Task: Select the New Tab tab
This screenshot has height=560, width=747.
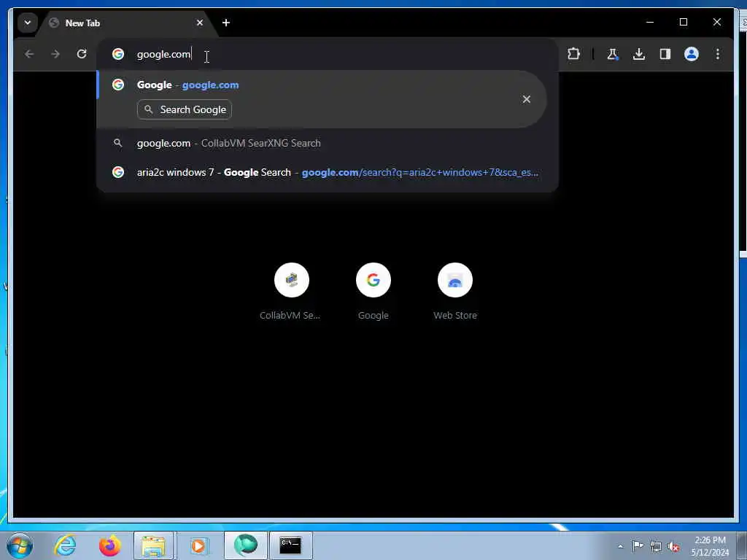Action: tap(125, 23)
